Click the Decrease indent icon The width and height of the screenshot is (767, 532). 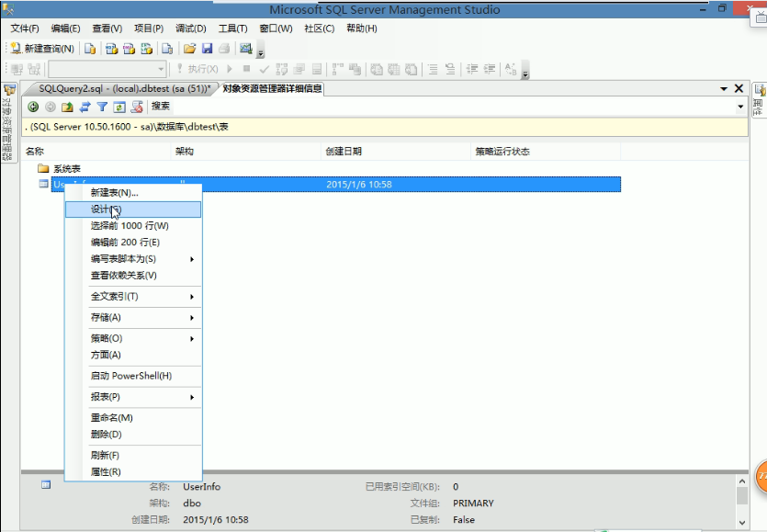(x=472, y=69)
